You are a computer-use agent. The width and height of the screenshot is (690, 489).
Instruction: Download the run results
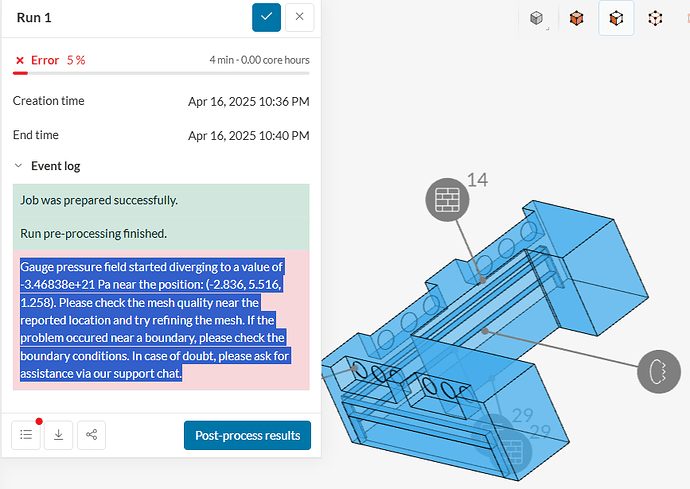pos(59,435)
